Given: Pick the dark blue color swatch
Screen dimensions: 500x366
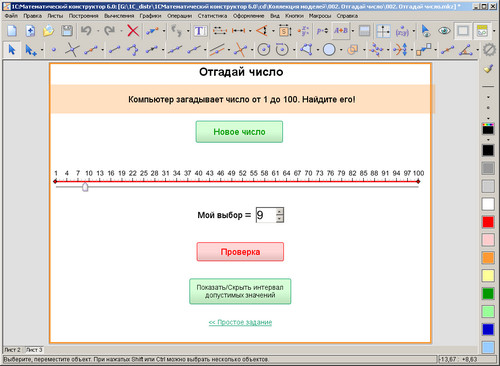Looking at the screenshot, I should 488,329.
